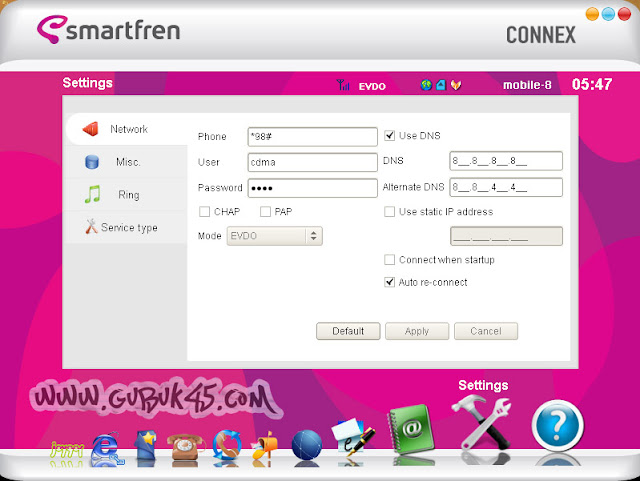Click the green music note Ring icon
This screenshot has height=481, width=640.
point(93,194)
